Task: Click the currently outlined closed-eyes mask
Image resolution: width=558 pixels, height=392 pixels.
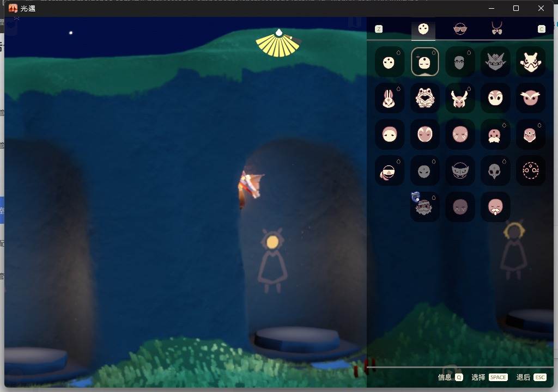Action: [424, 62]
